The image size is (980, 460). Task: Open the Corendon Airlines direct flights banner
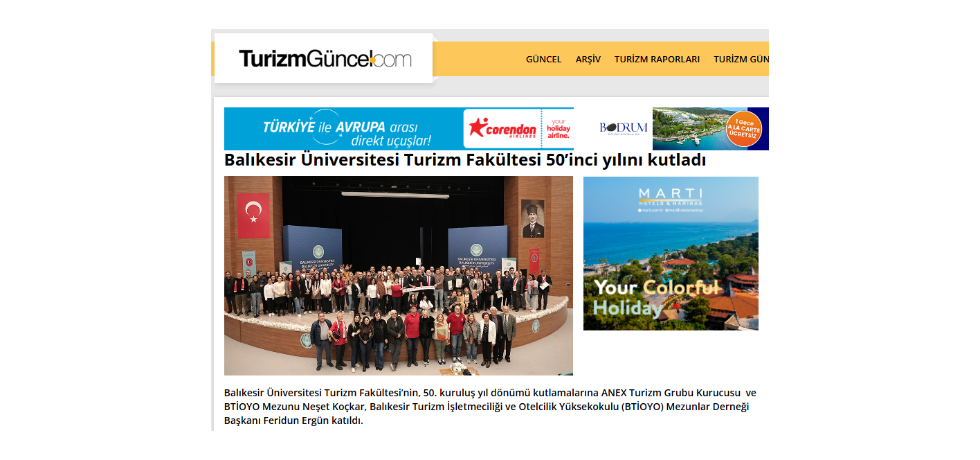pyautogui.click(x=399, y=129)
